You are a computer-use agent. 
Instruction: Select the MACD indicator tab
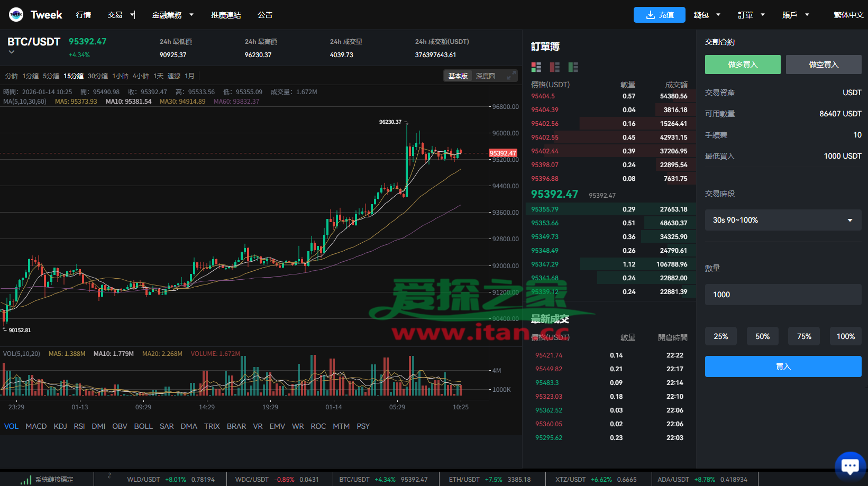point(36,426)
